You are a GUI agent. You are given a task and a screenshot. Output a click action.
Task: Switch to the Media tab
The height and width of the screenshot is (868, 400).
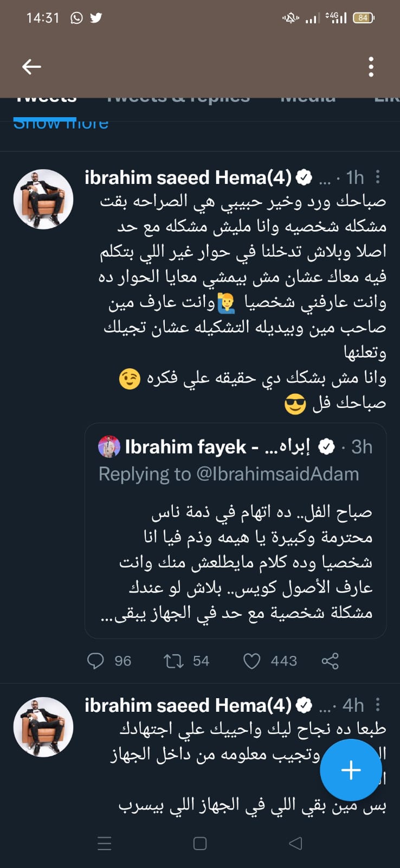308,100
